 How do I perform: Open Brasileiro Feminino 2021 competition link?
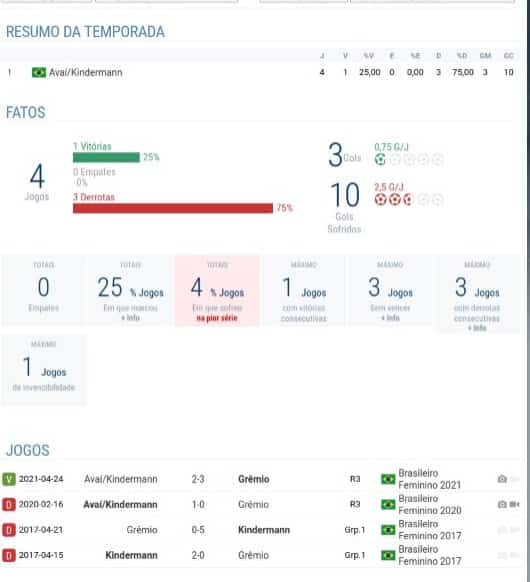[x=429, y=479]
